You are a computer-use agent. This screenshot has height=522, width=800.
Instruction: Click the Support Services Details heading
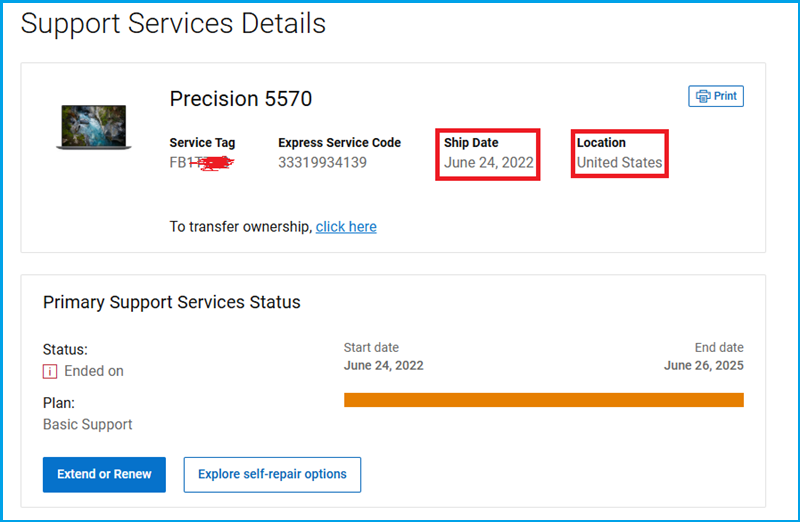point(173,23)
